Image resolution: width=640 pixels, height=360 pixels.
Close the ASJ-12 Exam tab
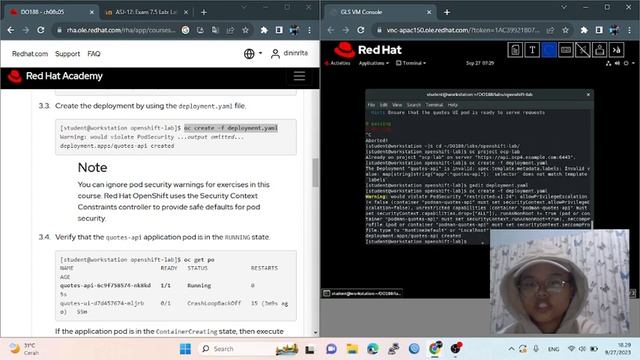click(x=186, y=12)
